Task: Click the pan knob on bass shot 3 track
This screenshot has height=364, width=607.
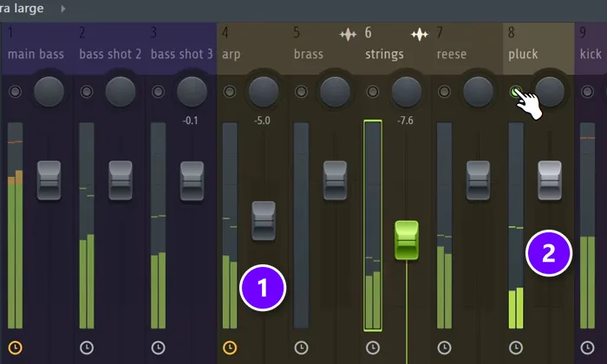Action: point(192,92)
